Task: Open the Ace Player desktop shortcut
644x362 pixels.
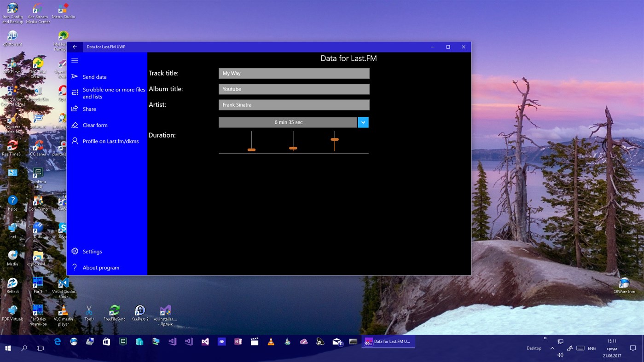Action: pyautogui.click(x=12, y=66)
